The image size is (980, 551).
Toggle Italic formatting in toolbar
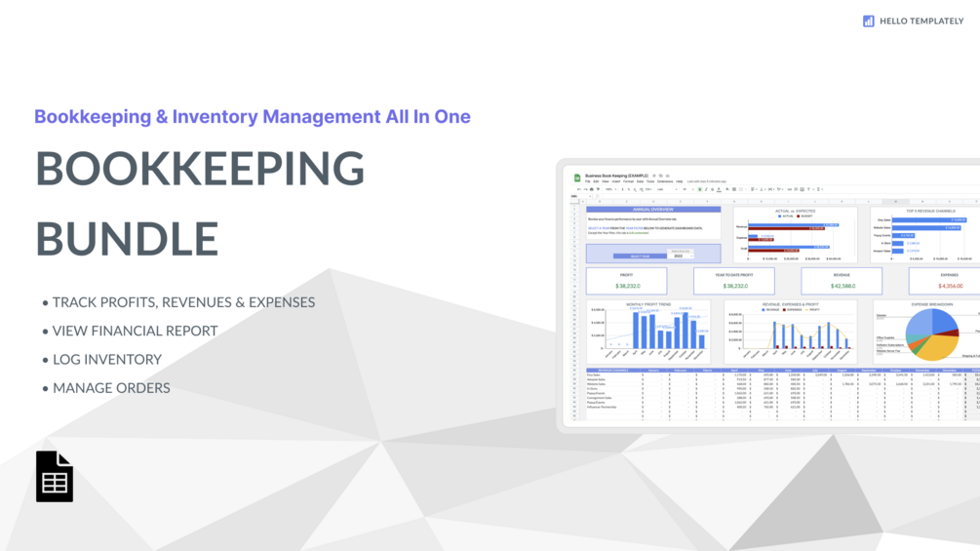706,189
